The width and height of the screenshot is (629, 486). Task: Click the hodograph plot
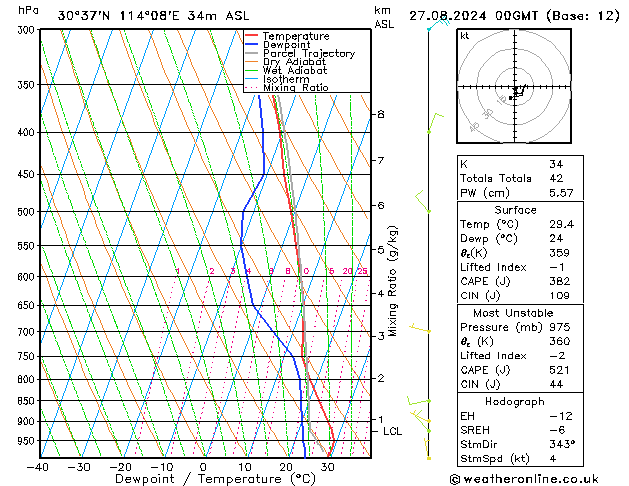coord(514,86)
